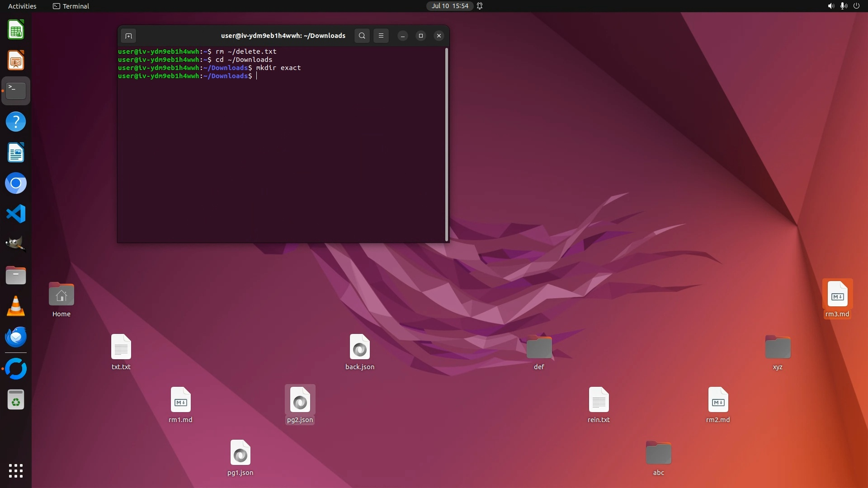Open the Trash in the dock
868x488 pixels.
pyautogui.click(x=16, y=400)
